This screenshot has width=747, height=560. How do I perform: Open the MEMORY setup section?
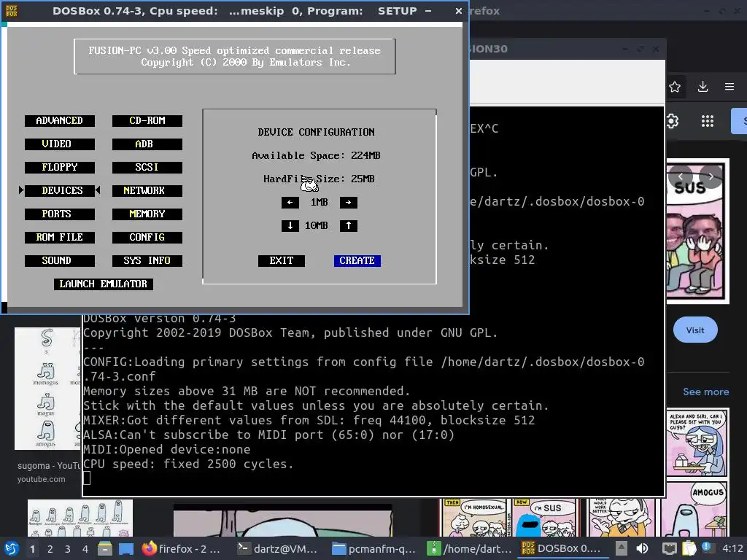coord(147,214)
